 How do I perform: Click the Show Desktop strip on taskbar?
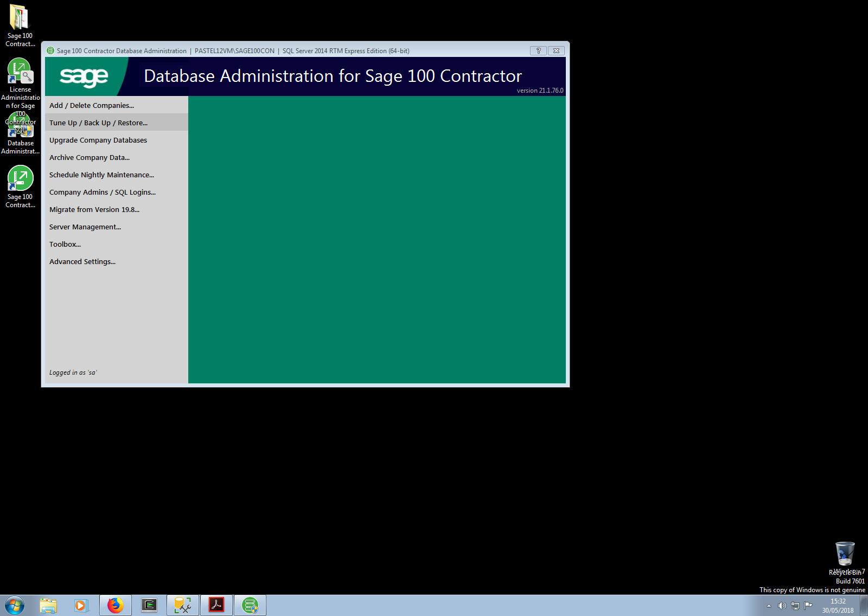pyautogui.click(x=864, y=605)
